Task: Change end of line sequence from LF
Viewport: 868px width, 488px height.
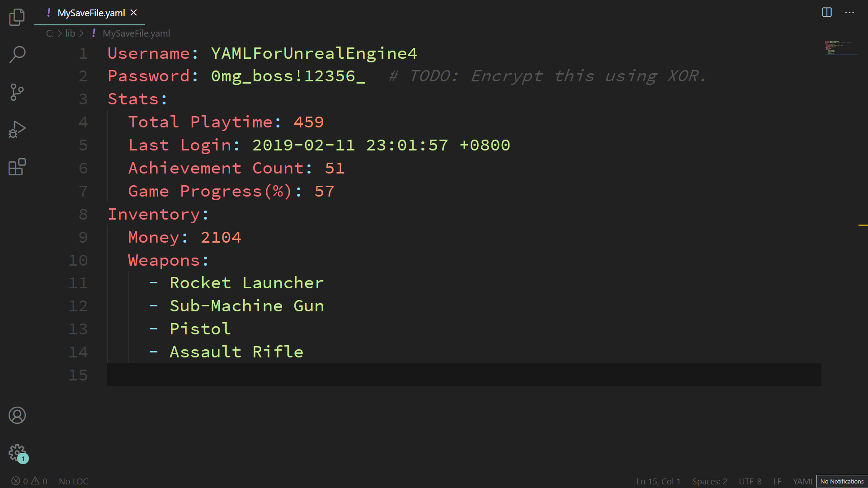Action: [778, 481]
